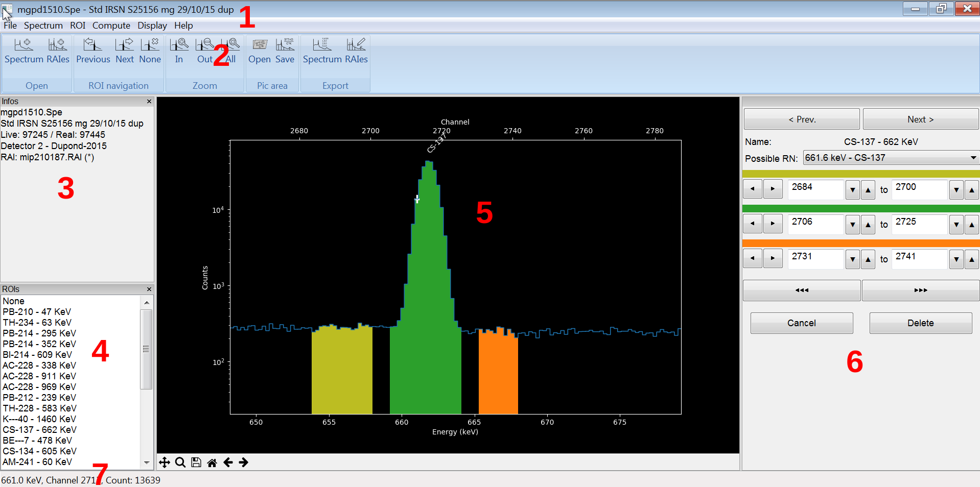Viewport: 980px width, 487px height.
Task: Select 'BI-214 - 609 KeV' ROI
Action: pos(71,355)
